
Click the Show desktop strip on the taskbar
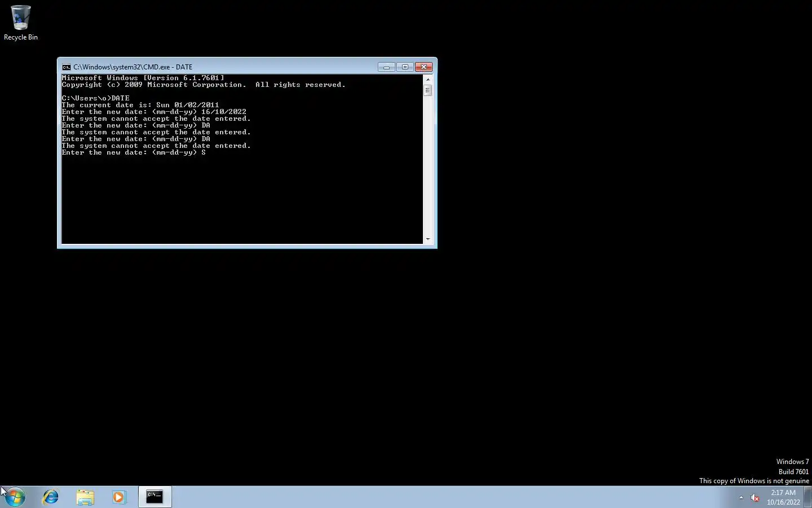click(808, 497)
